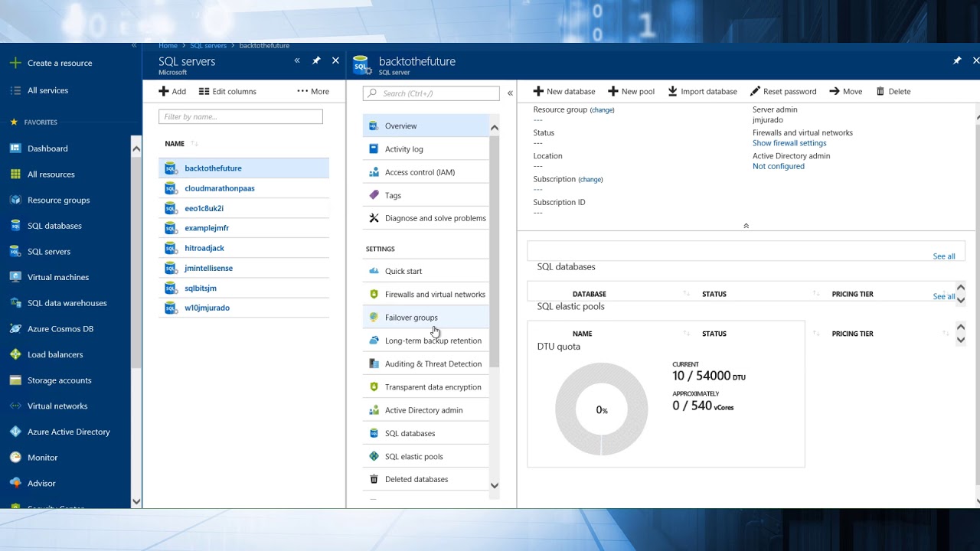This screenshot has height=551, width=980.
Task: Collapse the SQL servers blade with double chevron
Action: [x=297, y=60]
